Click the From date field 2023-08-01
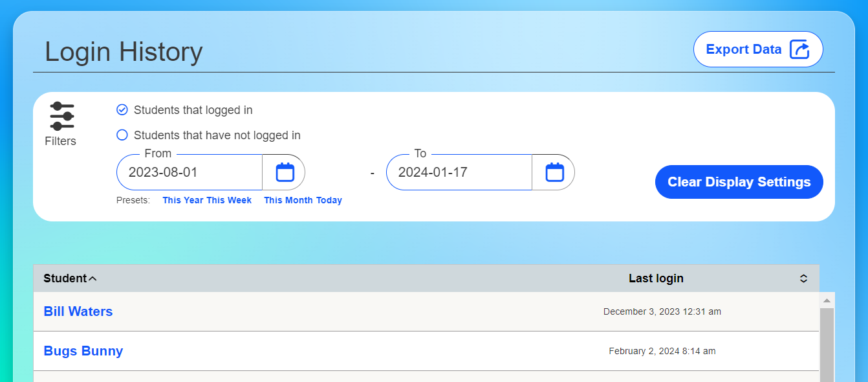This screenshot has width=868, height=382. pyautogui.click(x=190, y=172)
